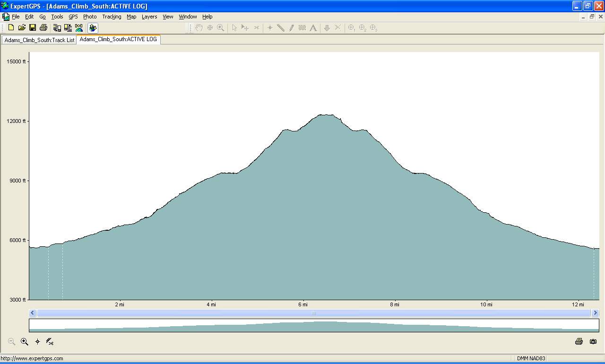The image size is (605, 364).
Task: Click the elevation overview strip thumbnail
Action: [x=314, y=325]
